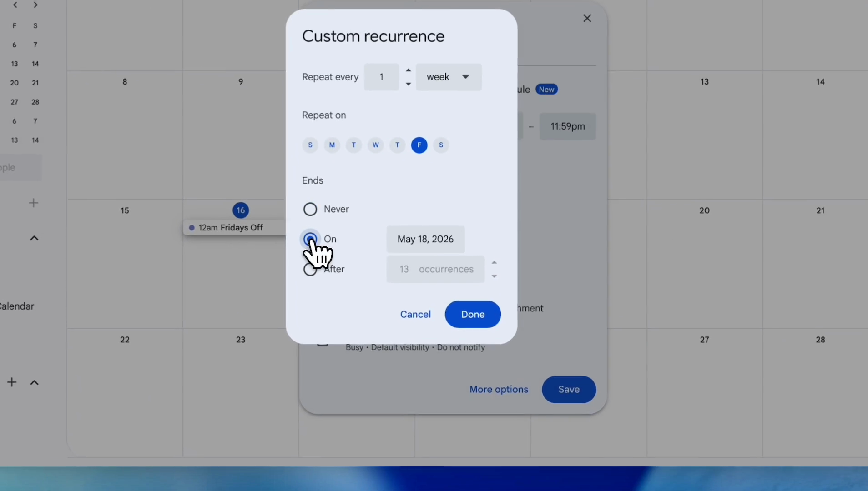Toggle Monday in the Repeat on days

[x=332, y=145]
